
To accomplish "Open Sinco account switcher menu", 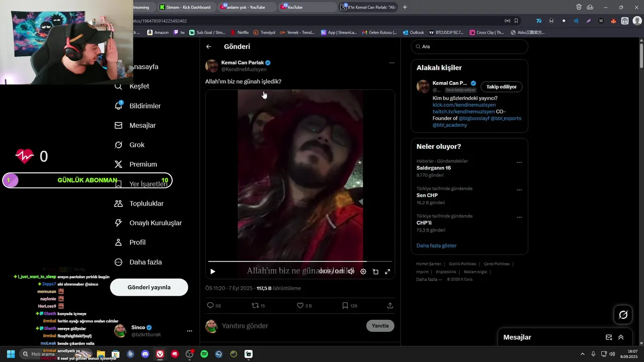I will pyautogui.click(x=190, y=331).
